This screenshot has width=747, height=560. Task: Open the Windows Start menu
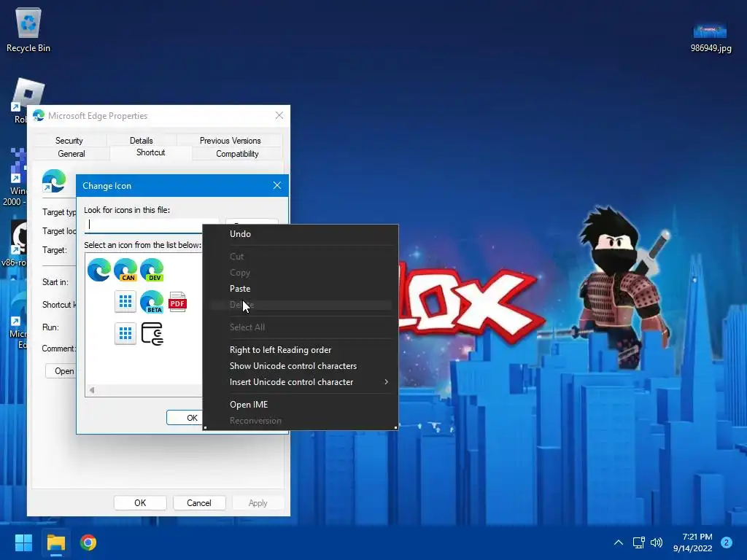point(23,542)
